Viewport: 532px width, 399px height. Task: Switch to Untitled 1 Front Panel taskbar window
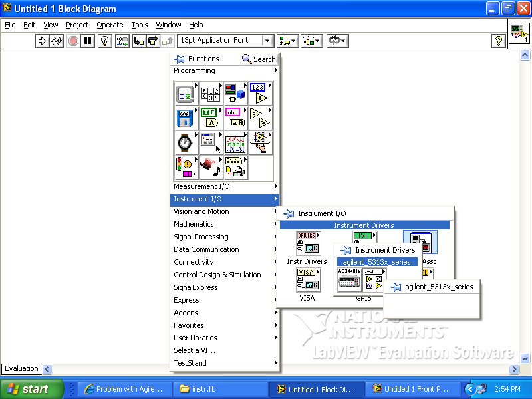point(412,389)
